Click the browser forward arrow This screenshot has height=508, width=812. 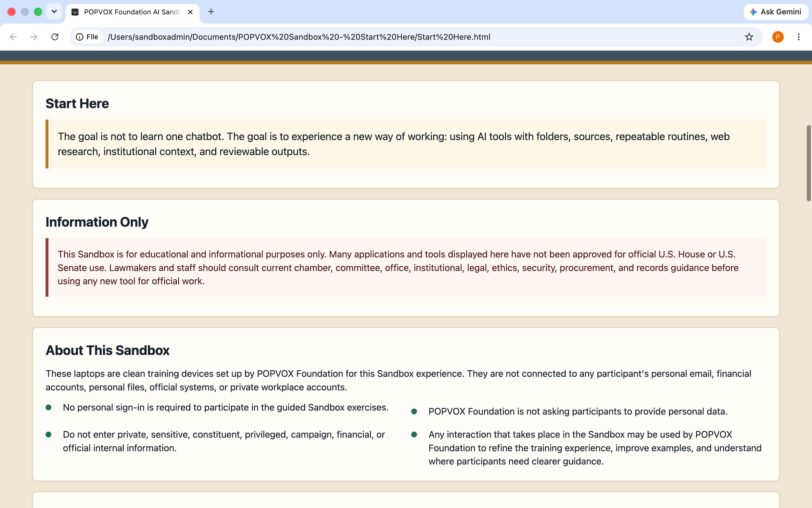pyautogui.click(x=34, y=37)
